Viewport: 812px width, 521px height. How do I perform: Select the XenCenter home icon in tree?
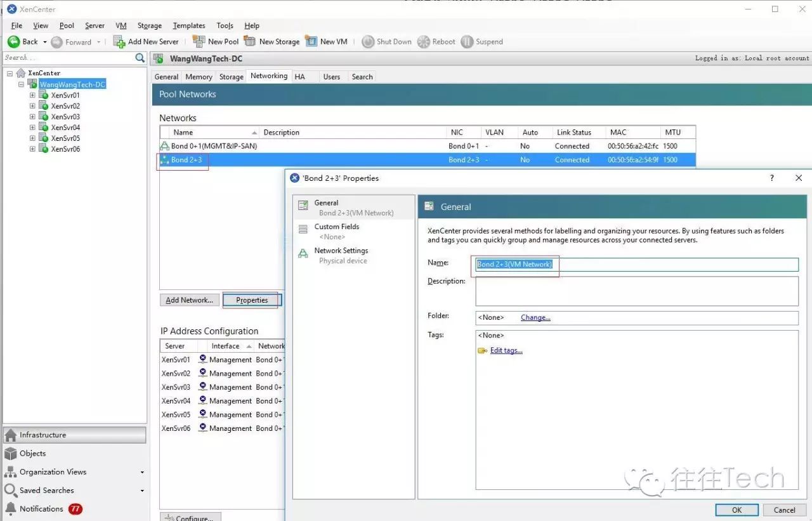[x=21, y=73]
